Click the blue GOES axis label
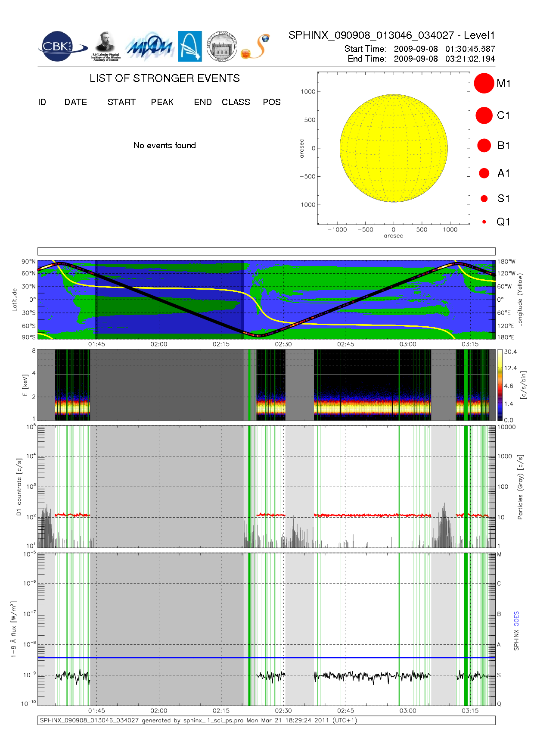The image size is (534, 756). tap(516, 619)
